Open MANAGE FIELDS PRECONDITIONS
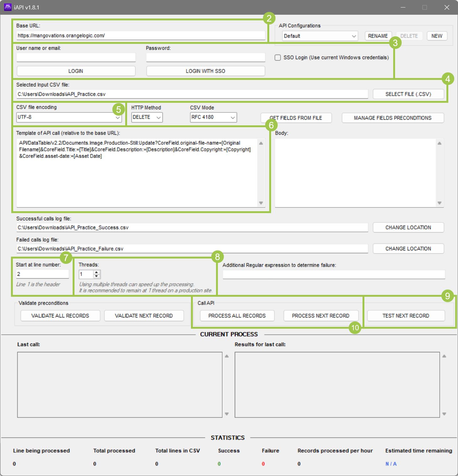The height and width of the screenshot is (476, 458). pyautogui.click(x=392, y=118)
